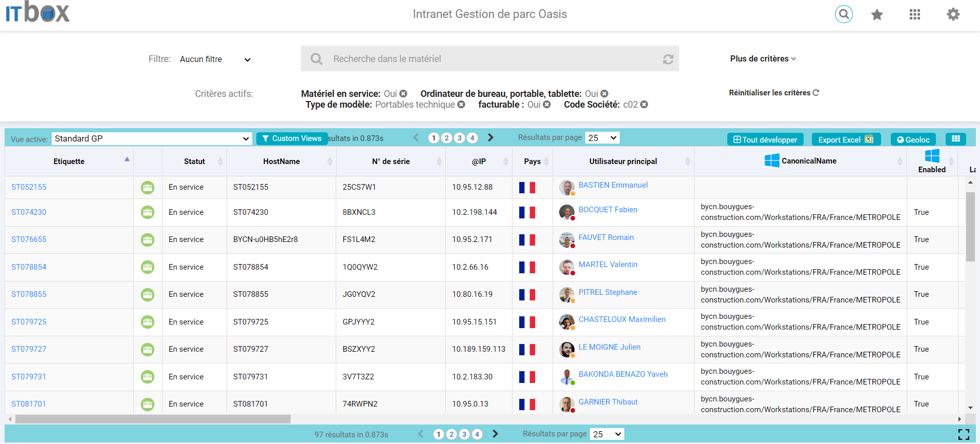Open favorites star icon
980x444 pixels.
[x=877, y=14]
